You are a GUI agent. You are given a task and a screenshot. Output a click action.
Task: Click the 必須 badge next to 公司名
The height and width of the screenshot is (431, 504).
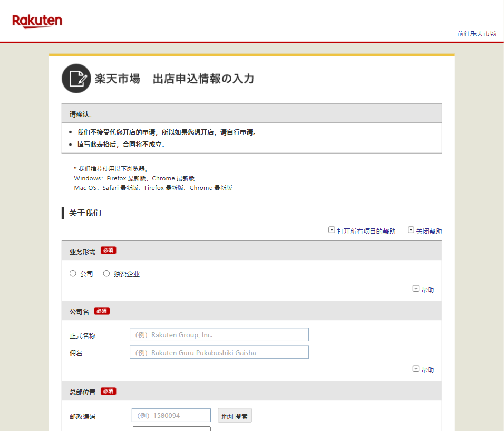point(102,311)
